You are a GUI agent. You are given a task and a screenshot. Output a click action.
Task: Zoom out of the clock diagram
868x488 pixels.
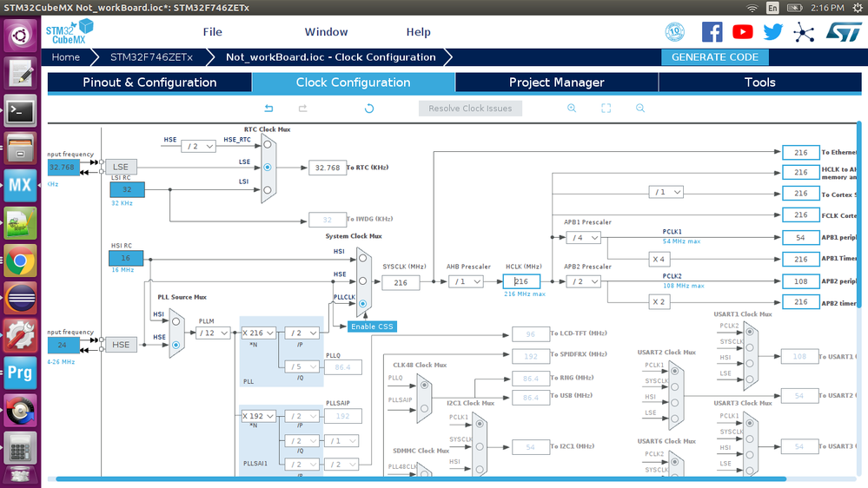pyautogui.click(x=640, y=109)
